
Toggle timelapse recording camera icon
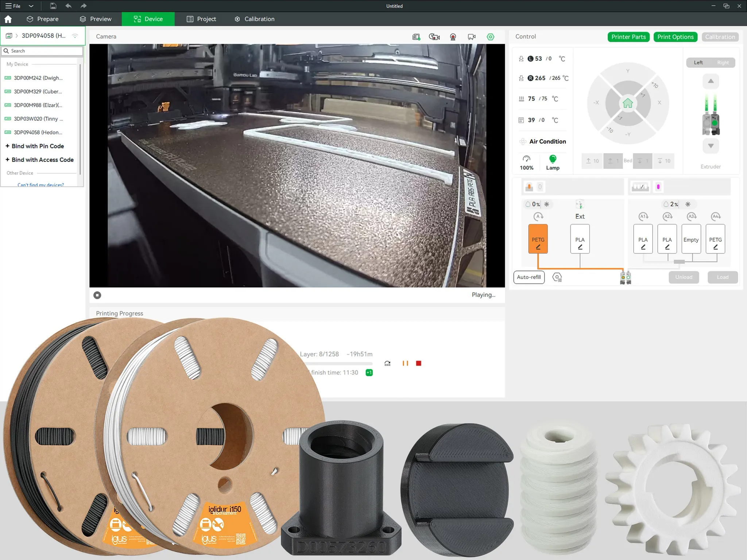click(434, 37)
